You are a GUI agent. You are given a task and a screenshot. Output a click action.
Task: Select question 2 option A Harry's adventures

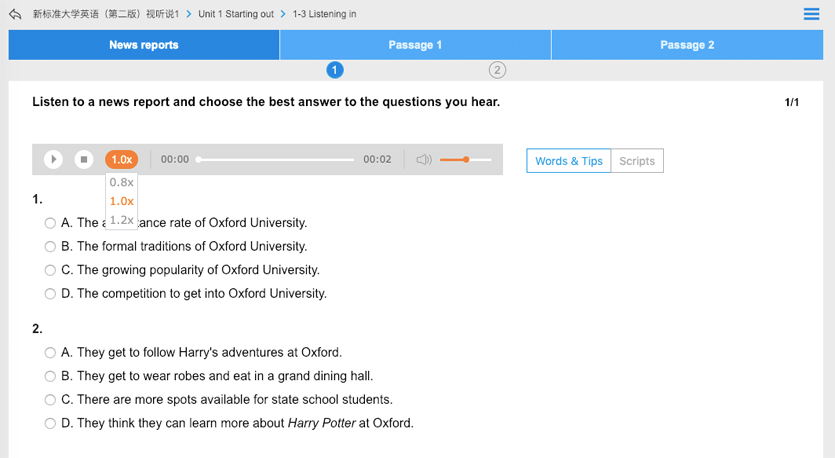50,353
